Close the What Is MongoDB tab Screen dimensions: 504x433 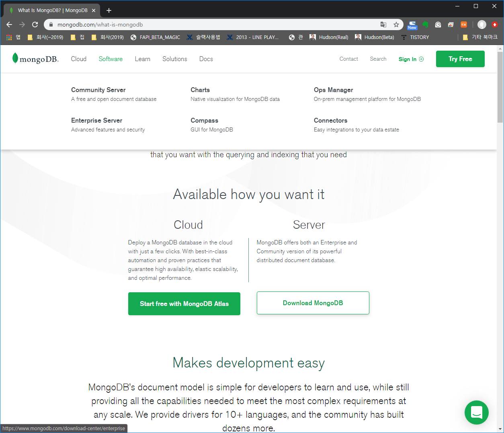94,10
